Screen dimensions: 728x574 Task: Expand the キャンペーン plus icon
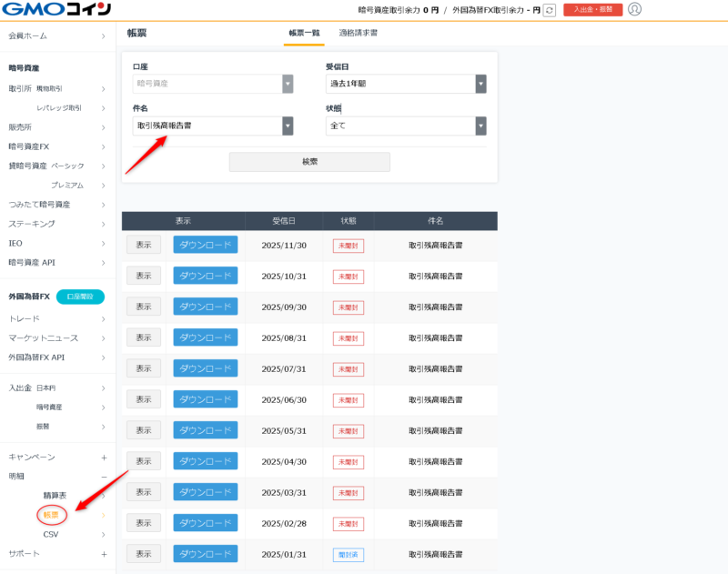104,457
